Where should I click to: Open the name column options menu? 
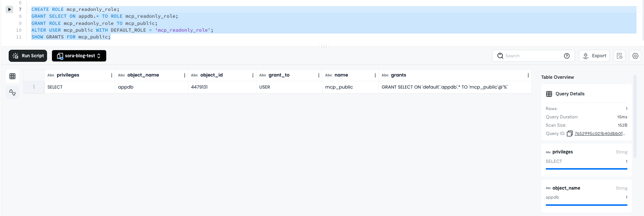tap(375, 75)
